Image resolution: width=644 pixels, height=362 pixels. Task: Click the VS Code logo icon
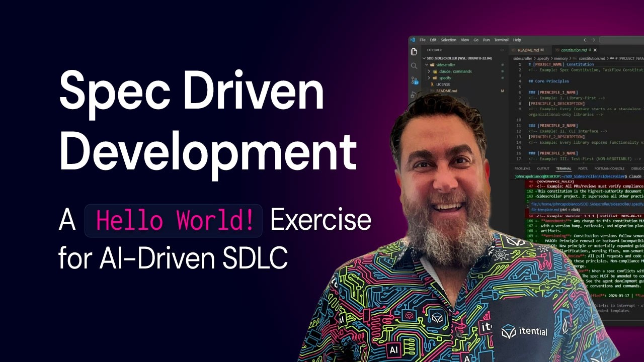(x=413, y=40)
